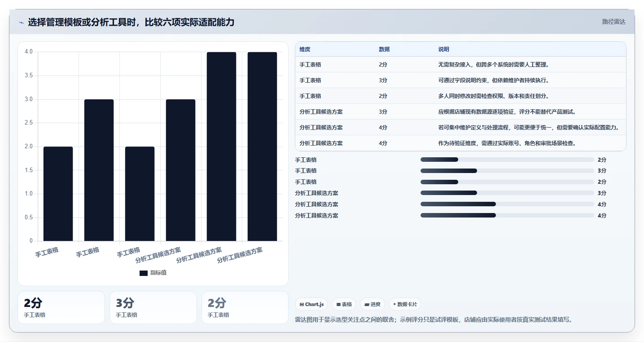The image size is (644, 342).
Task: Click the 0.5 y-axis label
Action: pyautogui.click(x=29, y=218)
